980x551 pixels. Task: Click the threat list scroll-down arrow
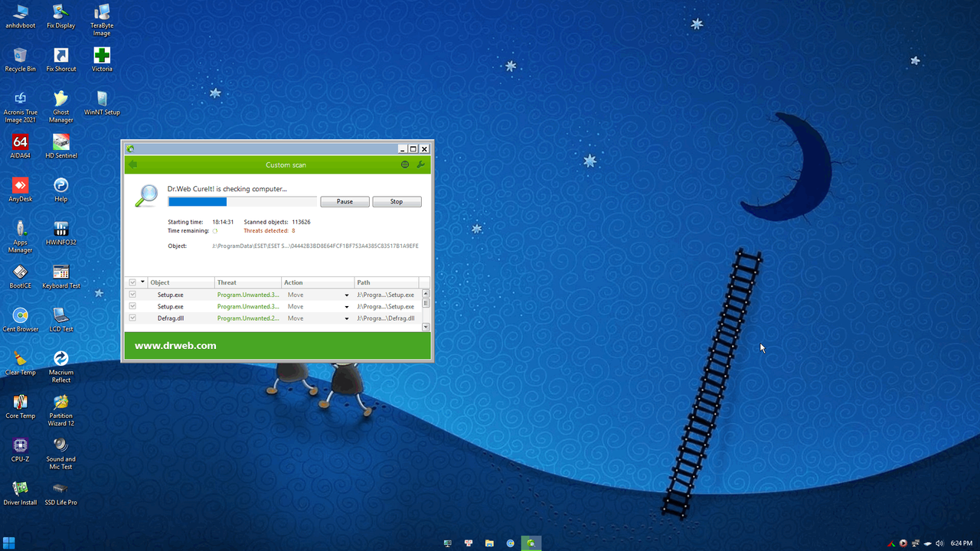pos(426,327)
